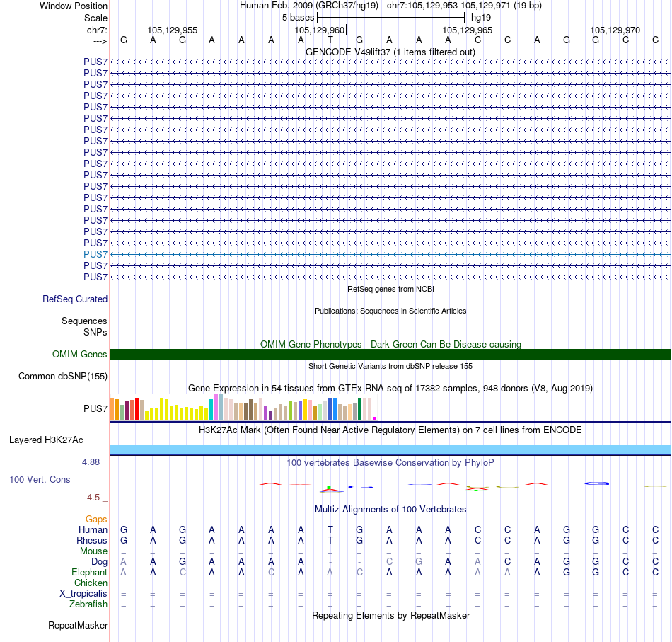Click the 5 bases scale bar
The height and width of the screenshot is (642, 672).
pos(391,18)
